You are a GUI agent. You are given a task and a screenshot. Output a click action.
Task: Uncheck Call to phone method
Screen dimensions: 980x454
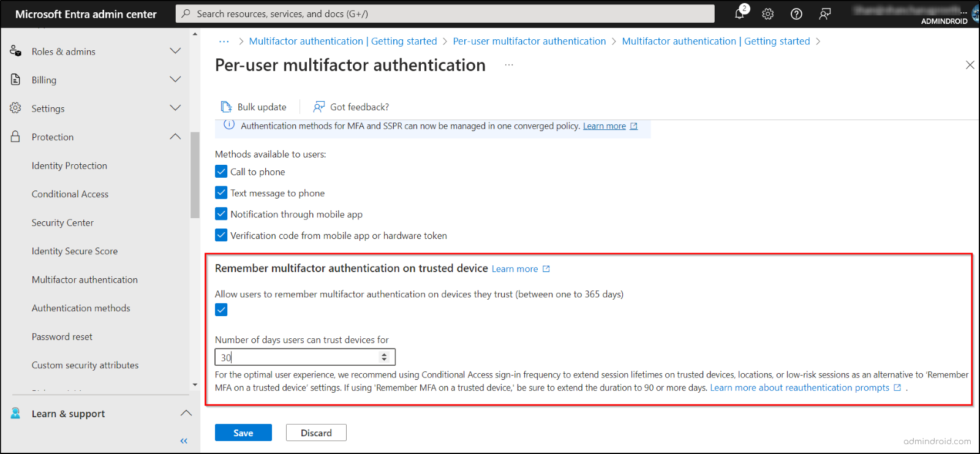point(221,172)
